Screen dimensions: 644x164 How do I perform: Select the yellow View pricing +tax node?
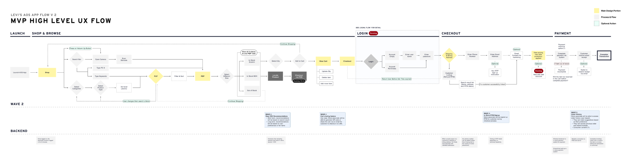coord(538,55)
